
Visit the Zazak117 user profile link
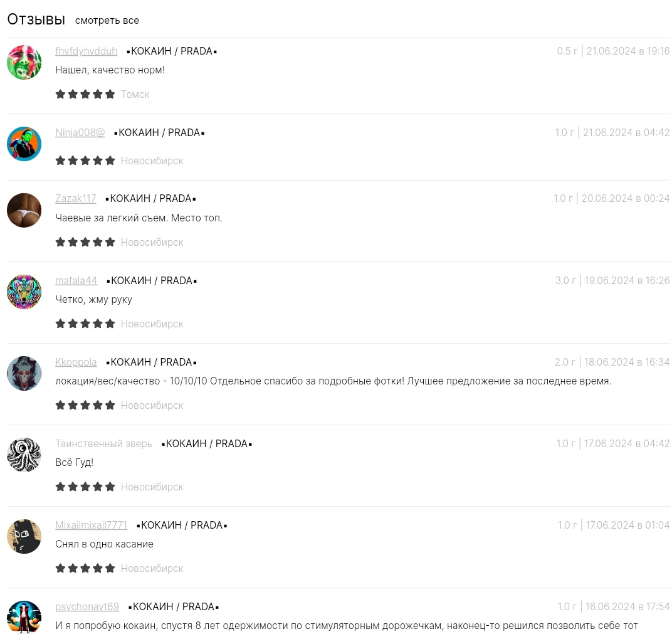click(76, 198)
